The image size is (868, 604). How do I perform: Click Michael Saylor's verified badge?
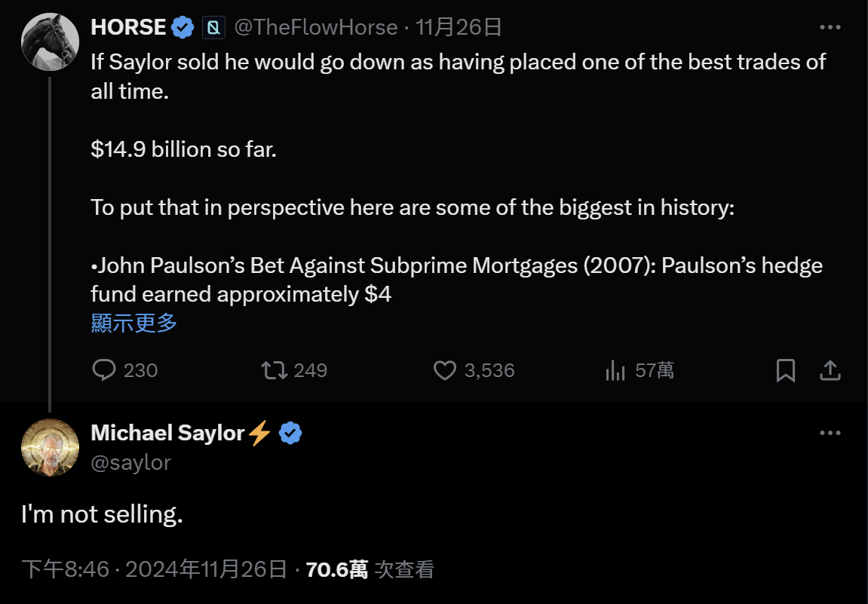291,433
